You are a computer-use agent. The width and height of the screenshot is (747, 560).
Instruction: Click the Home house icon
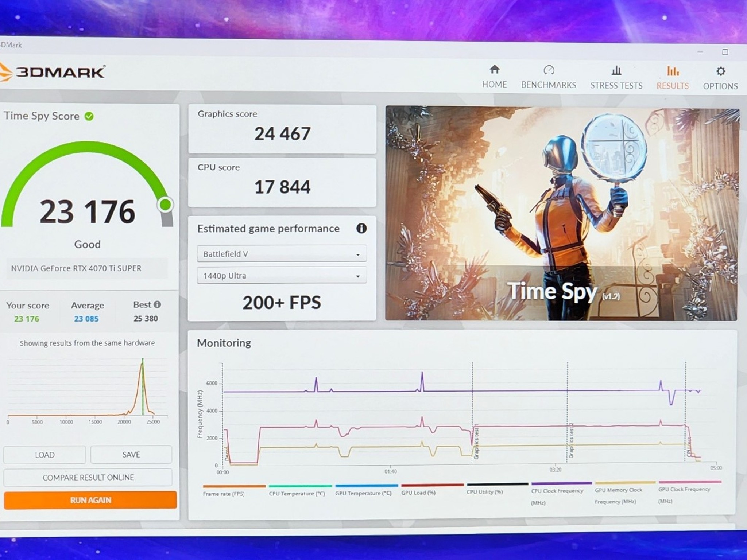495,69
